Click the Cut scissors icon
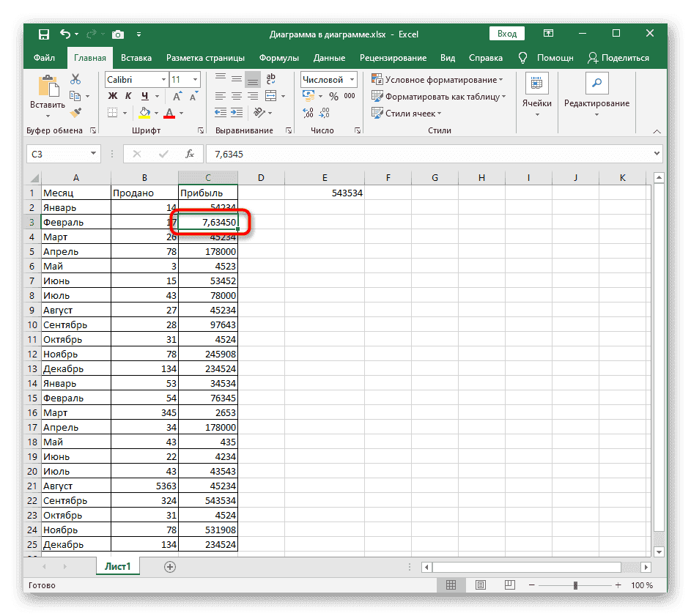This screenshot has height=616, width=691. click(x=75, y=79)
